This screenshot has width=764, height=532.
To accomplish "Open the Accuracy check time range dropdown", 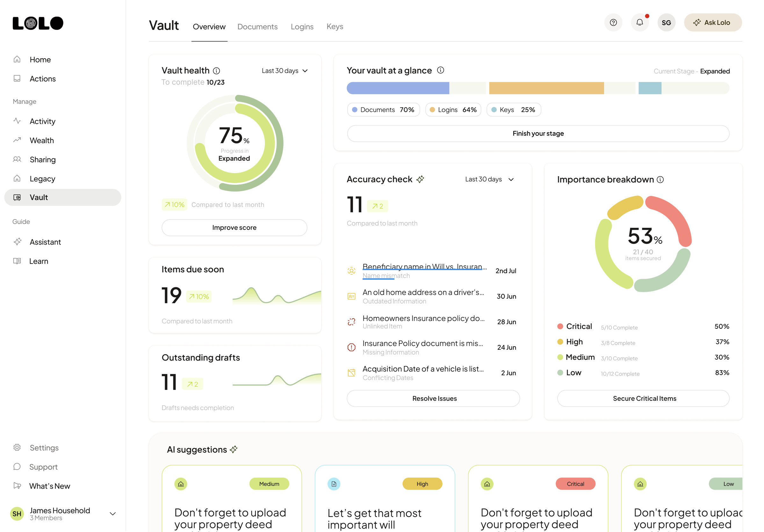I will coord(489,179).
